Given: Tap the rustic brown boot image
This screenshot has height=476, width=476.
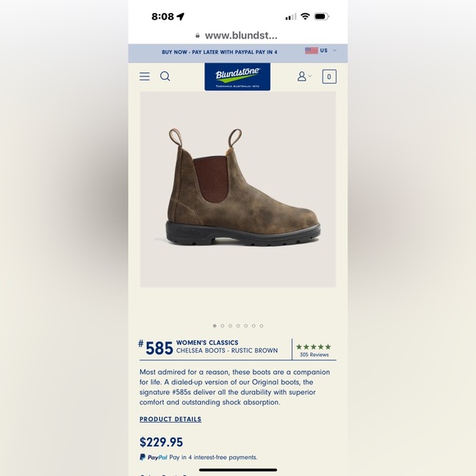Looking at the screenshot, I should (x=238, y=189).
